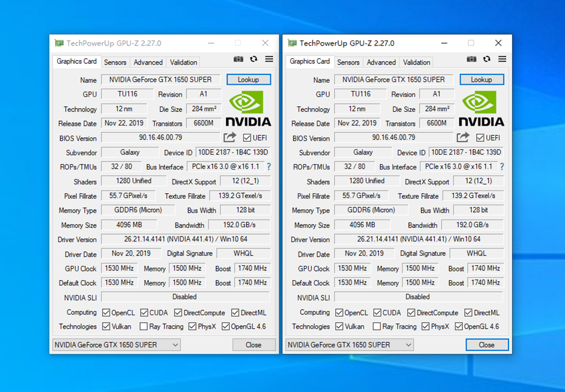Image resolution: width=565 pixels, height=392 pixels.
Task: Click Driver Version field in left window
Action: point(186,239)
